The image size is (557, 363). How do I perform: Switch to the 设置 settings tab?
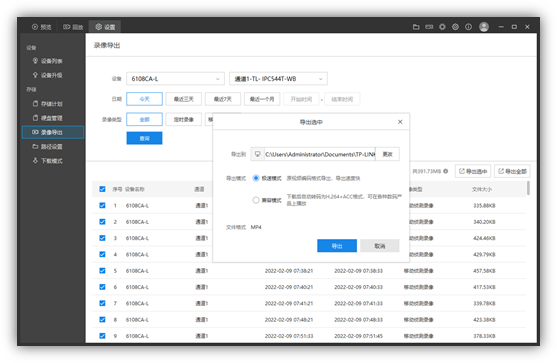[x=105, y=27]
